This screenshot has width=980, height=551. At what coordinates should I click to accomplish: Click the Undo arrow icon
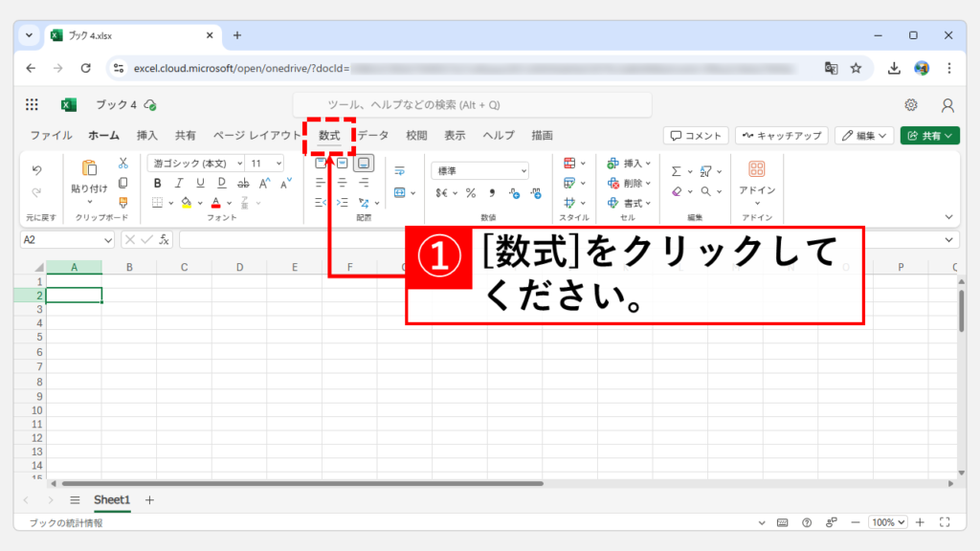(36, 170)
